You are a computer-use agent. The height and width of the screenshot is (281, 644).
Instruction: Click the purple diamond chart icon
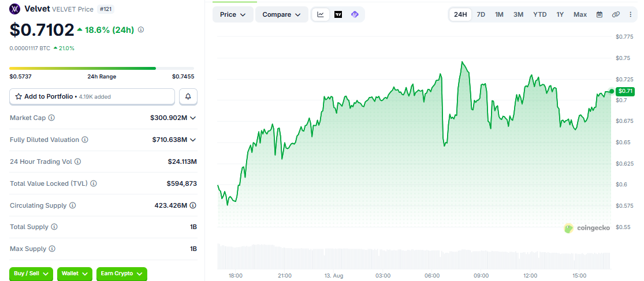(355, 14)
